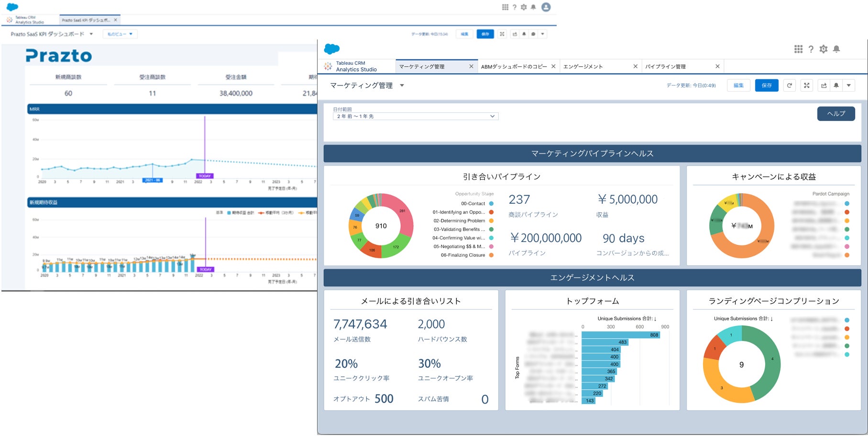Share the dashboard via share icon
This screenshot has width=868, height=438.
824,86
